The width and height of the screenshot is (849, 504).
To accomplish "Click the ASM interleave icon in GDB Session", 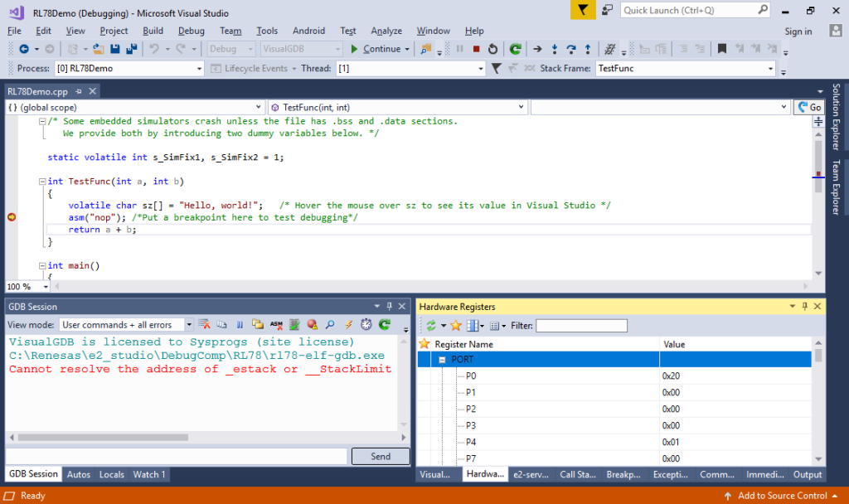I will pyautogui.click(x=274, y=325).
